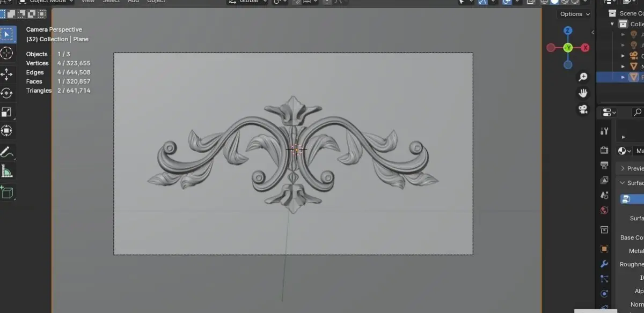Open the Modifiers wrench tab
The width and height of the screenshot is (644, 313).
[x=604, y=264]
